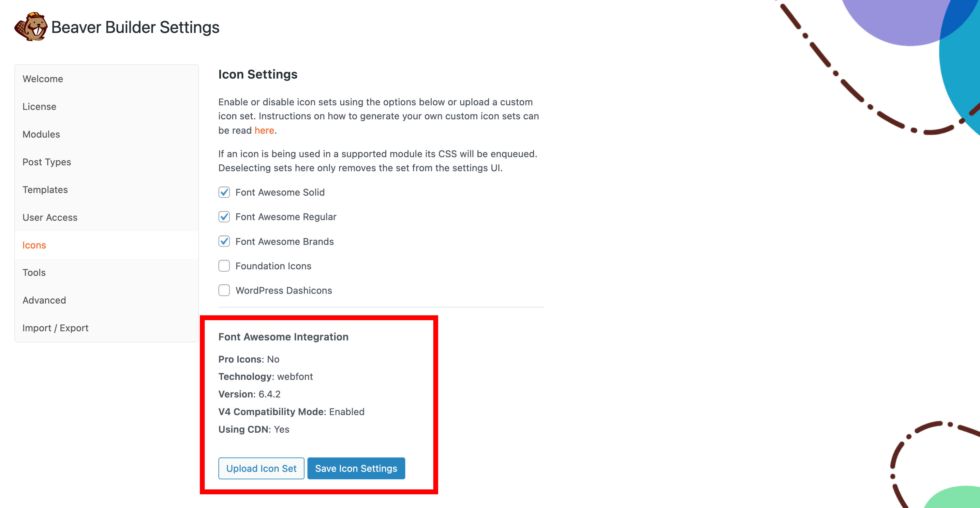Disable Font Awesome Brands icon set
The image size is (980, 508).
pos(224,241)
